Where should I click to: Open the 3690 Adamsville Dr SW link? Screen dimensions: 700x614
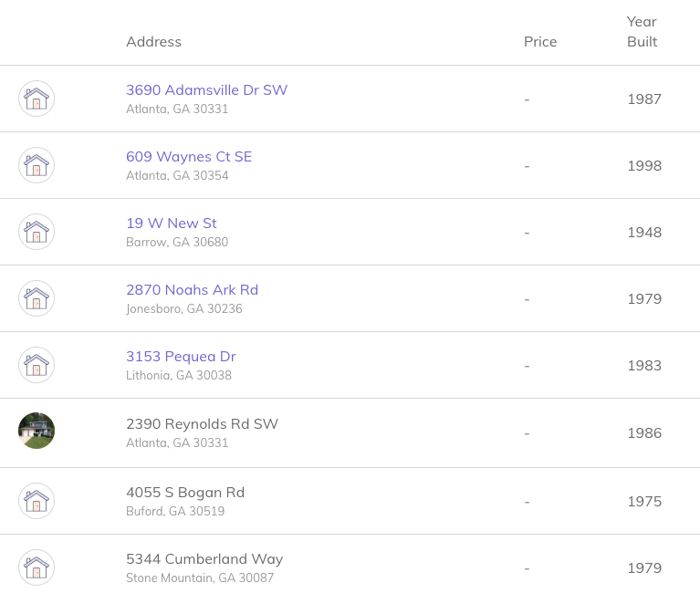206,90
